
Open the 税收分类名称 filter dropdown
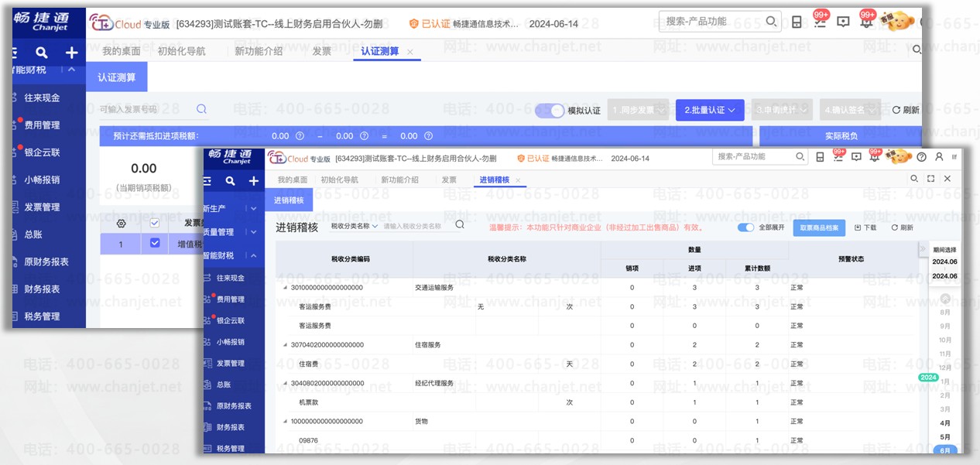coord(355,226)
